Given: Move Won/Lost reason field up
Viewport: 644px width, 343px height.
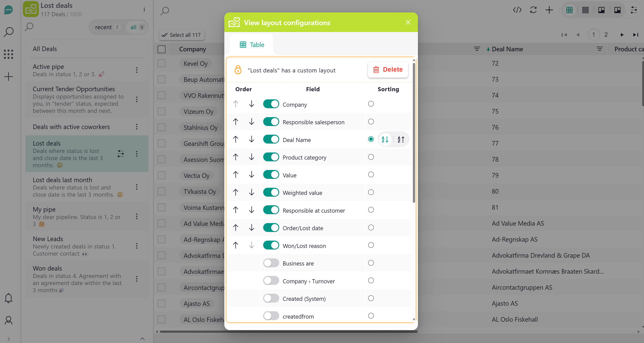Looking at the screenshot, I should (x=235, y=245).
